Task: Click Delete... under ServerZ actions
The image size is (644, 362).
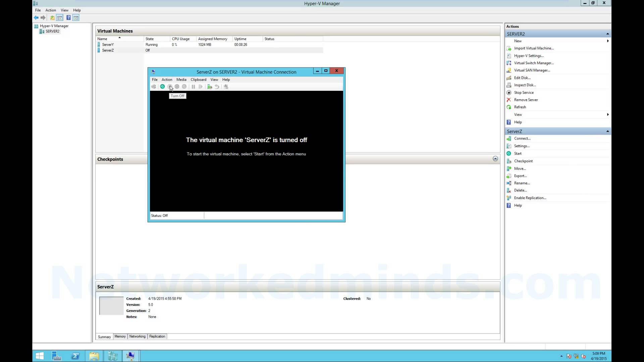Action: [x=521, y=190]
